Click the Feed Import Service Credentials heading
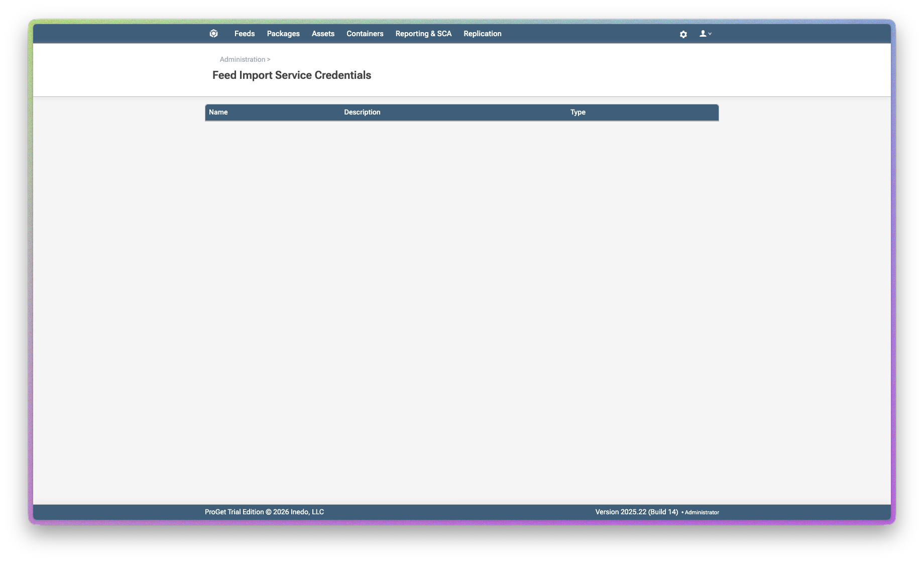 tap(291, 75)
